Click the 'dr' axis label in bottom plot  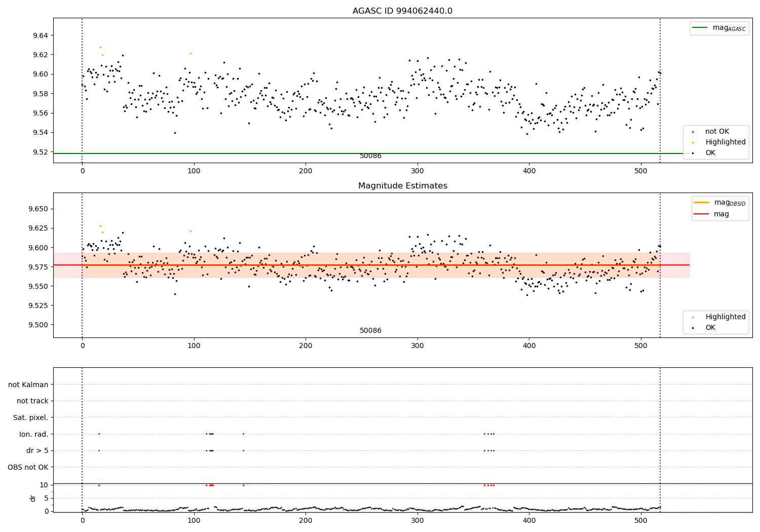click(x=33, y=498)
